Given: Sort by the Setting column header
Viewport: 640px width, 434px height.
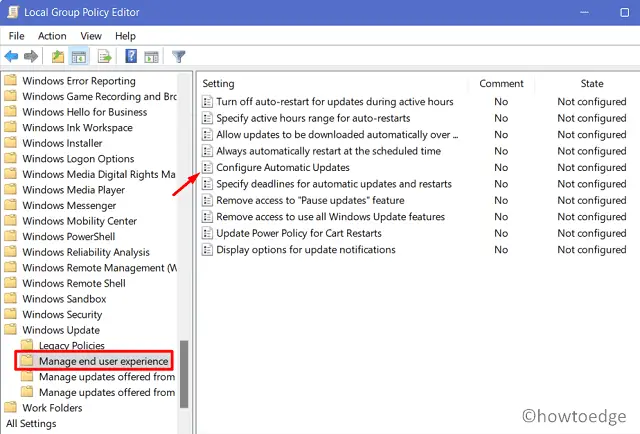Looking at the screenshot, I should pyautogui.click(x=218, y=83).
